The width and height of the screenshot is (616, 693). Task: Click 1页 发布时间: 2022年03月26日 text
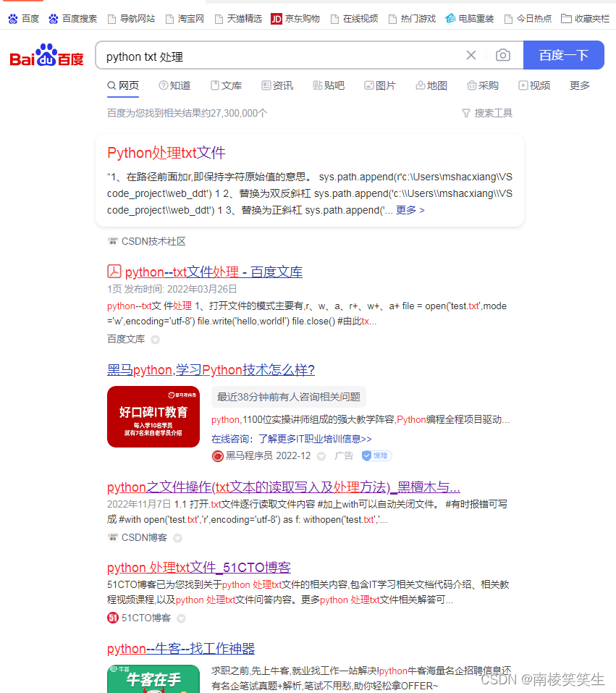(172, 289)
